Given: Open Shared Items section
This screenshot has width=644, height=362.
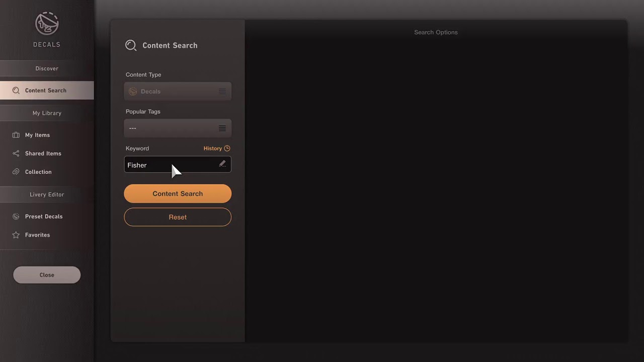Looking at the screenshot, I should pos(47,153).
